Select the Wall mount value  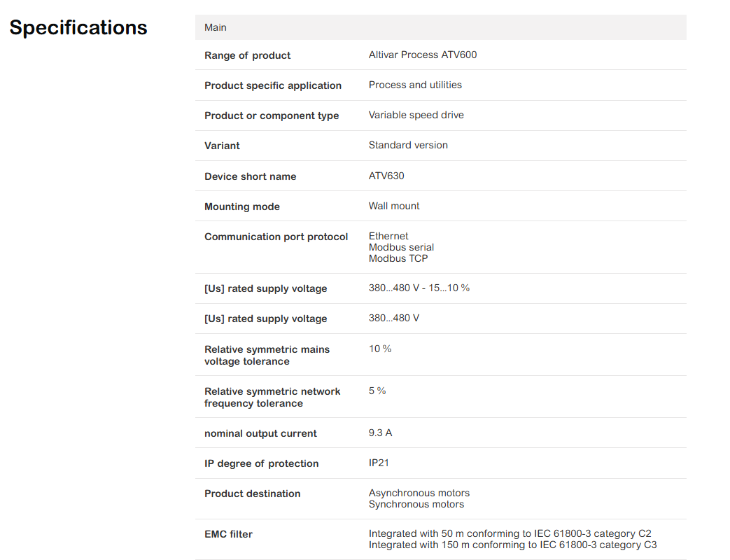[x=394, y=206]
